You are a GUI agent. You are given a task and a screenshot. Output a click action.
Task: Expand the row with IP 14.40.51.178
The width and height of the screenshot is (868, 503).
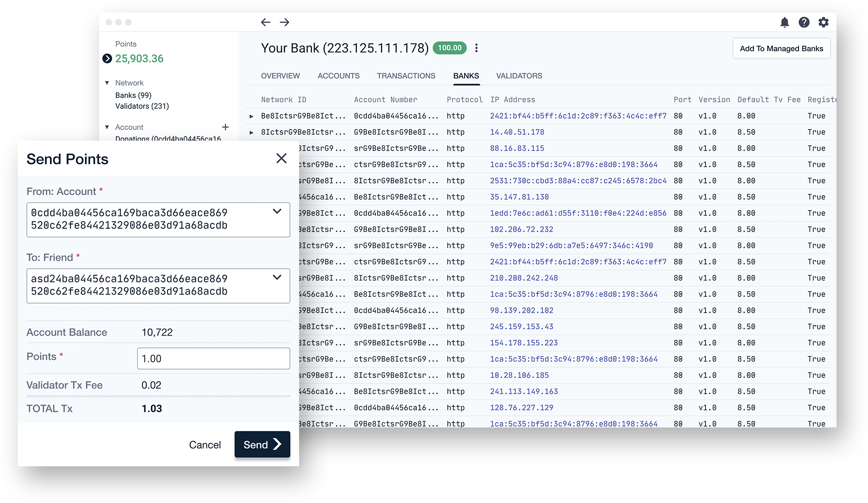(252, 132)
